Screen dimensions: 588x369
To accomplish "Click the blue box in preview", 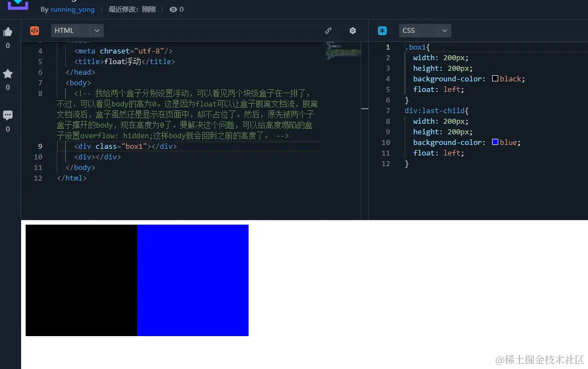I will click(x=193, y=280).
